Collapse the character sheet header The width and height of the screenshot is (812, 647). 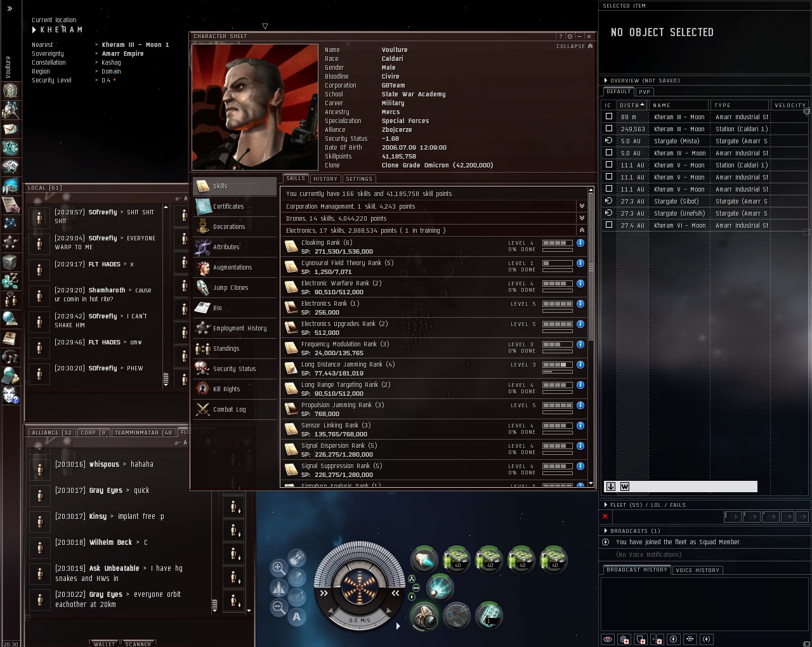[x=575, y=46]
